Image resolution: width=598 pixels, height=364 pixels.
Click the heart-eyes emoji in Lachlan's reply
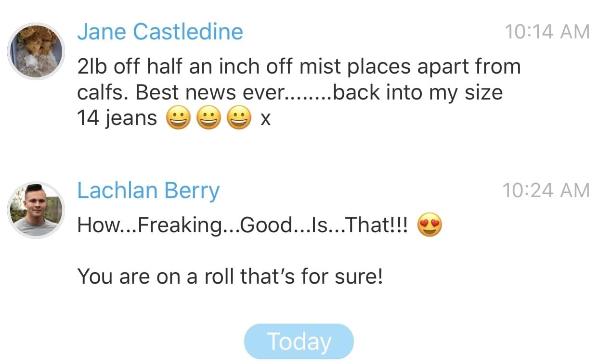429,225
